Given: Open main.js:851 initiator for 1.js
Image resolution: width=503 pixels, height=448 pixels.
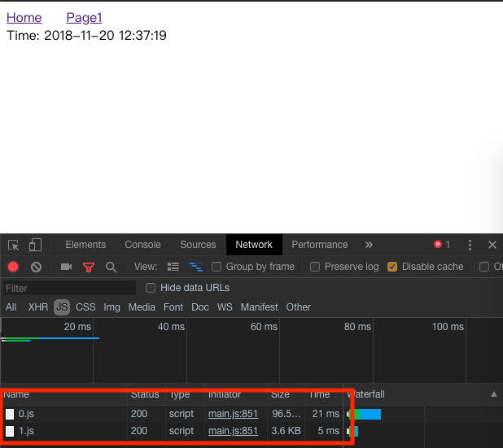Looking at the screenshot, I should pos(234,431).
